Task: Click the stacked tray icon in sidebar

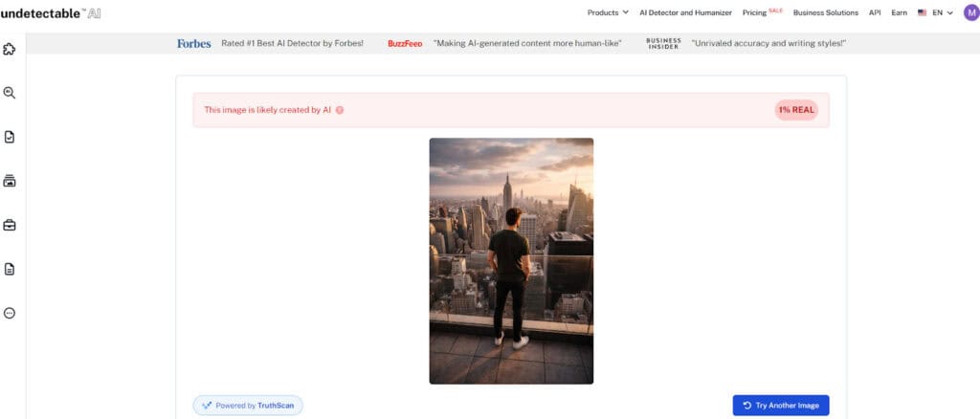Action: [10, 181]
